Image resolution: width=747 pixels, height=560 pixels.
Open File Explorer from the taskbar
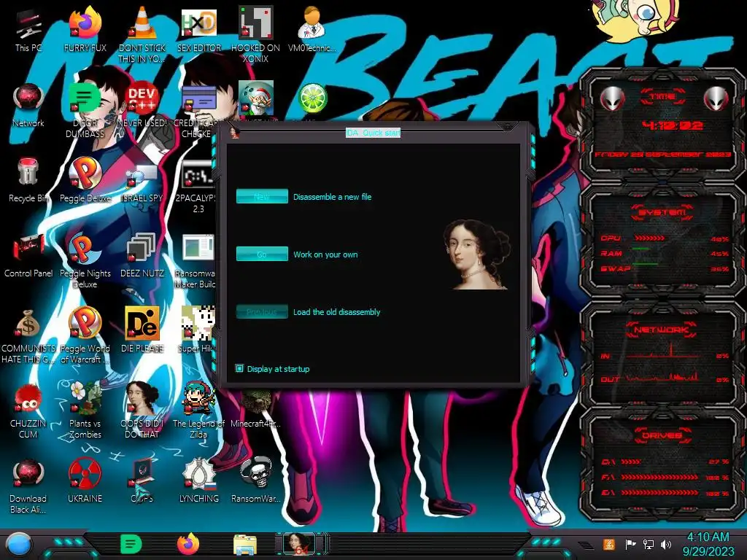[x=245, y=545]
